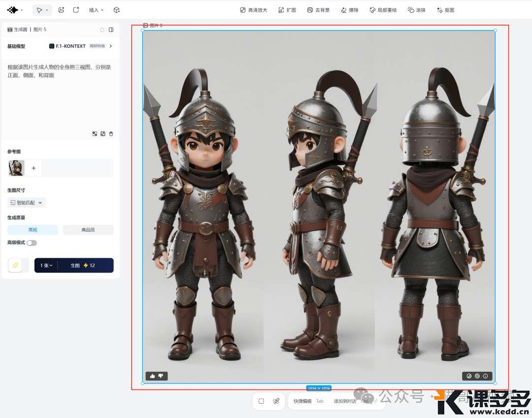
Task: Click 抠图 cutout tool
Action: [x=445, y=10]
